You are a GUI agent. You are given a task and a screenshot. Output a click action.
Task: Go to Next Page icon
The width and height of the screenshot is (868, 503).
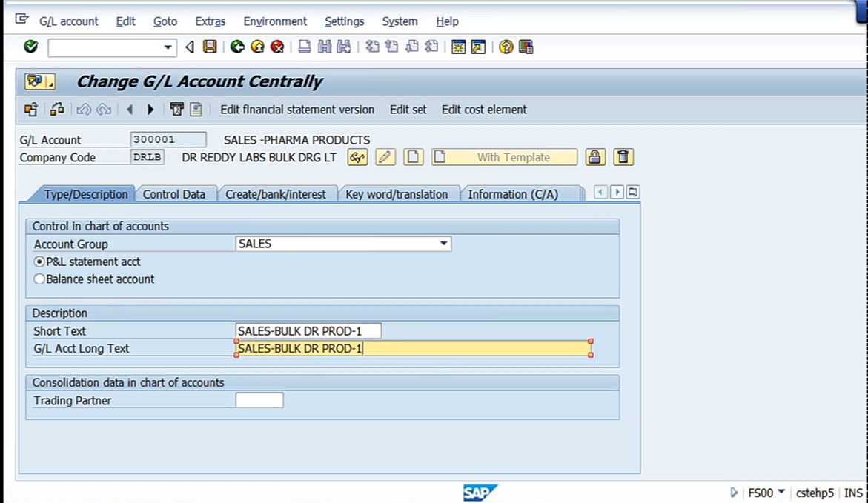pos(412,47)
